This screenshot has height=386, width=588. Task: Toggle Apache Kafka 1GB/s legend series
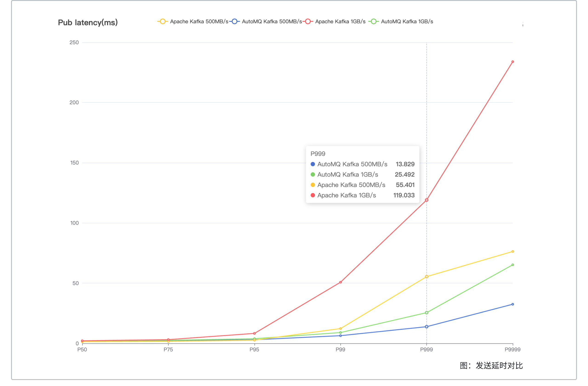pos(340,22)
